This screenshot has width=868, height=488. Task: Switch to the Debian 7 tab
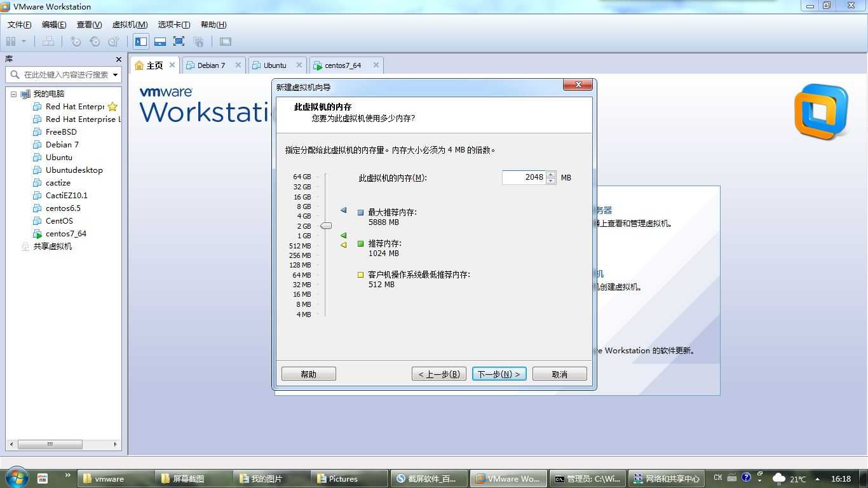(x=211, y=65)
